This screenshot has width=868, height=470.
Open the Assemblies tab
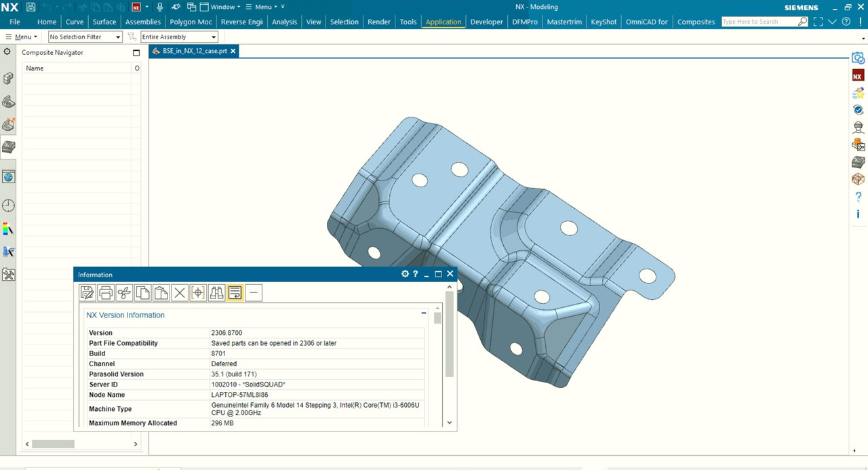pyautogui.click(x=143, y=22)
